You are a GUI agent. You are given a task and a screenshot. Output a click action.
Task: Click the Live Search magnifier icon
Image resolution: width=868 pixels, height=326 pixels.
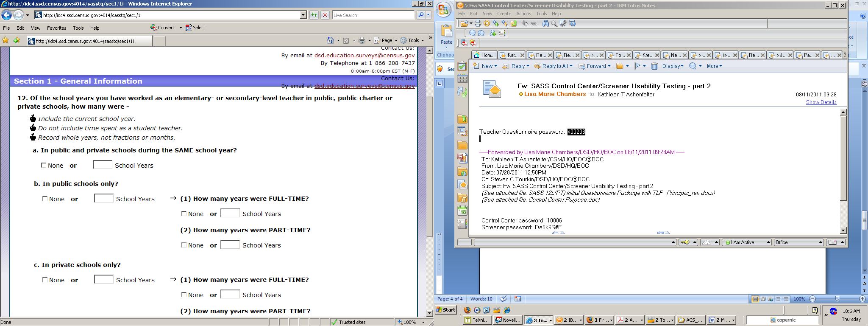point(420,15)
